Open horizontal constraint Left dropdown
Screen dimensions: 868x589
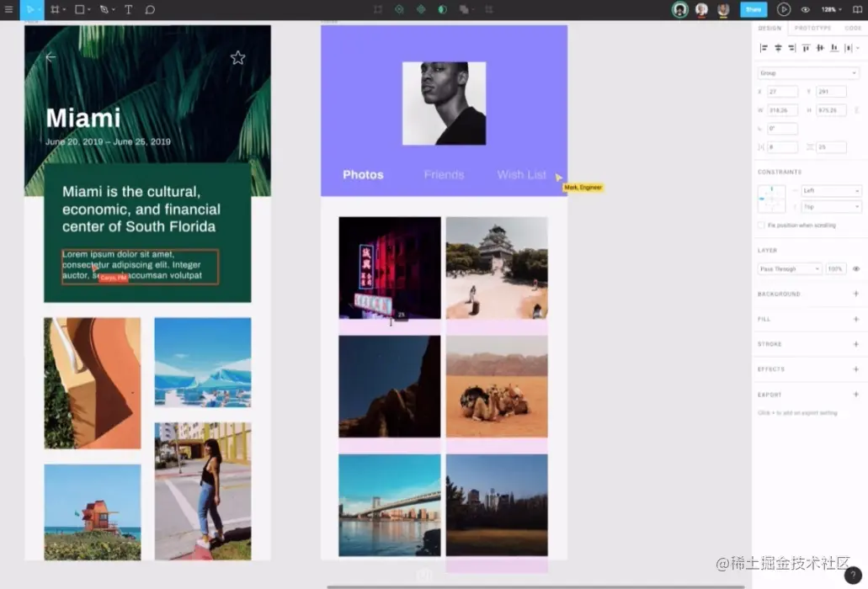pyautogui.click(x=831, y=190)
